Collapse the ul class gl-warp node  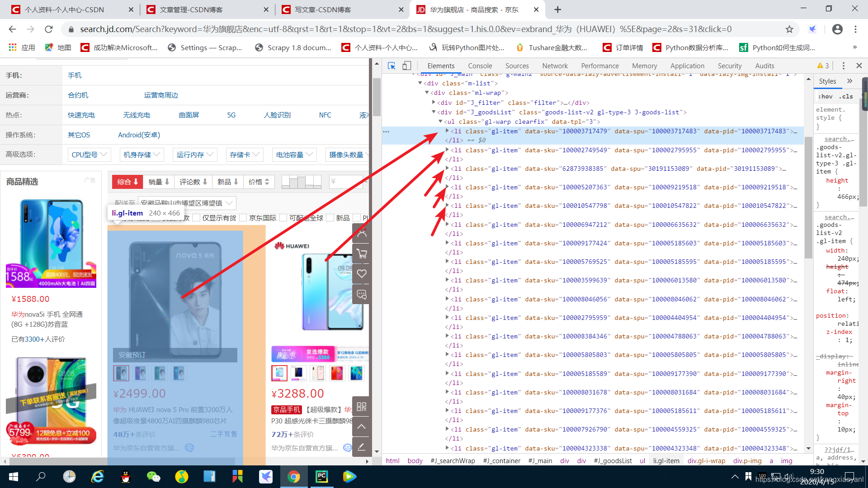pyautogui.click(x=440, y=122)
